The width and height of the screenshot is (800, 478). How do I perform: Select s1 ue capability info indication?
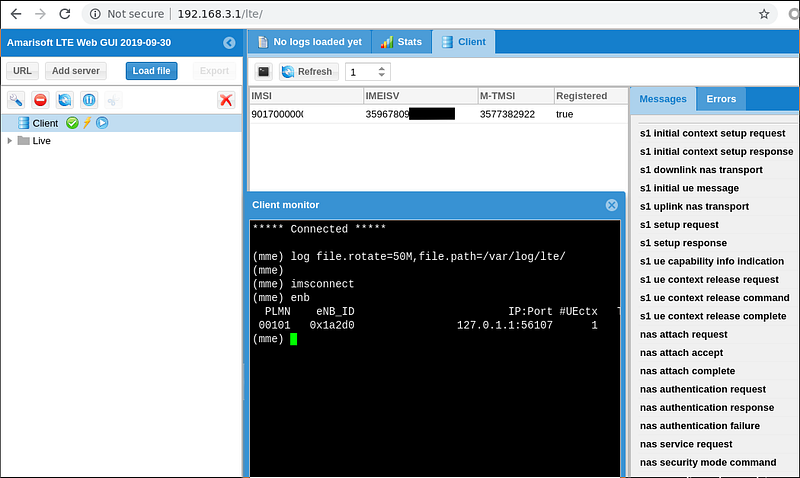[712, 261]
